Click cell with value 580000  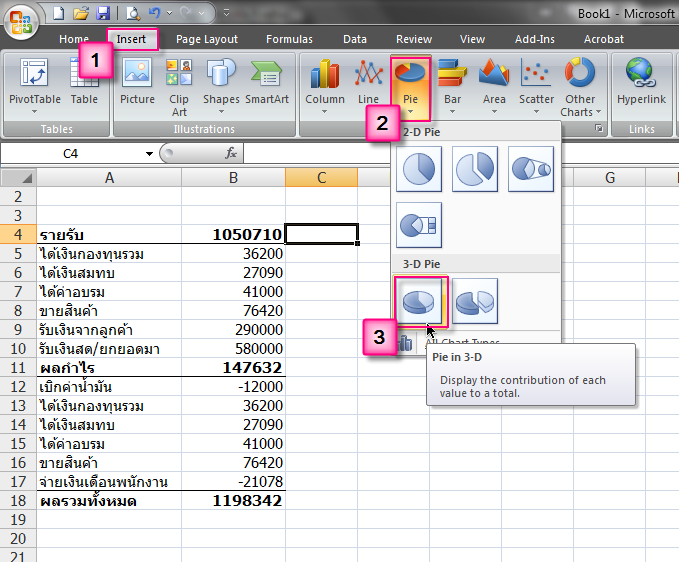coord(233,349)
